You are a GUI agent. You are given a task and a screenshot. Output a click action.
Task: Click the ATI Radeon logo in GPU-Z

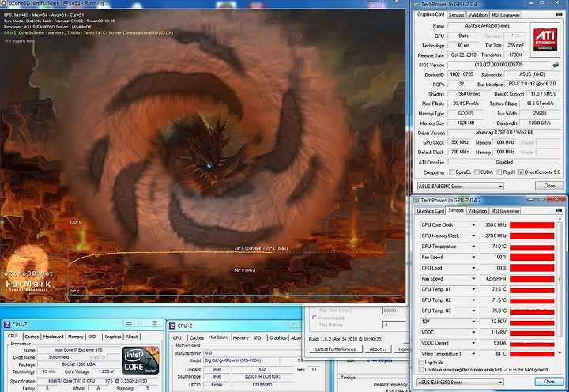click(x=545, y=40)
